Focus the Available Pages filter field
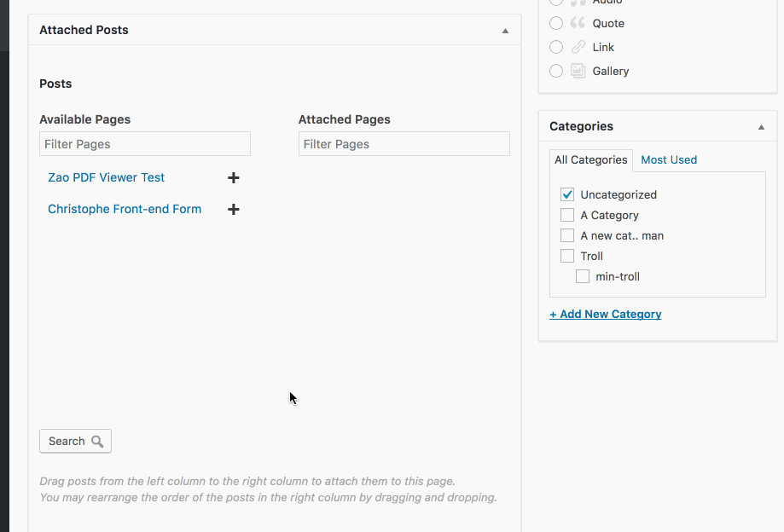 pyautogui.click(x=145, y=144)
